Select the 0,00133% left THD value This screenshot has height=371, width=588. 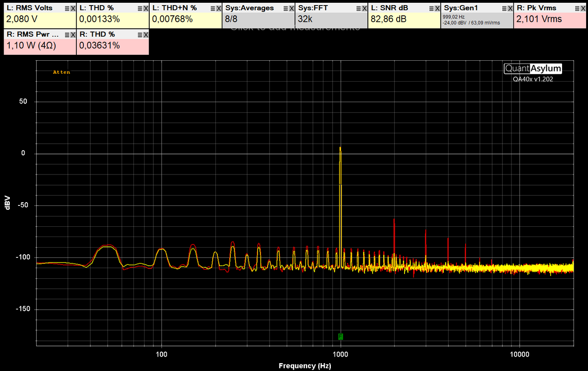(100, 19)
